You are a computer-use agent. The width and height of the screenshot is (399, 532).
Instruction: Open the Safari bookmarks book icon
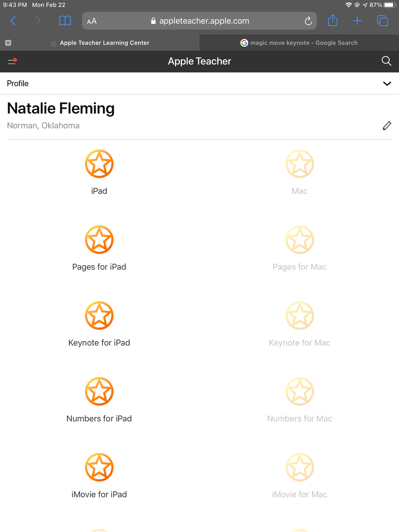click(65, 21)
